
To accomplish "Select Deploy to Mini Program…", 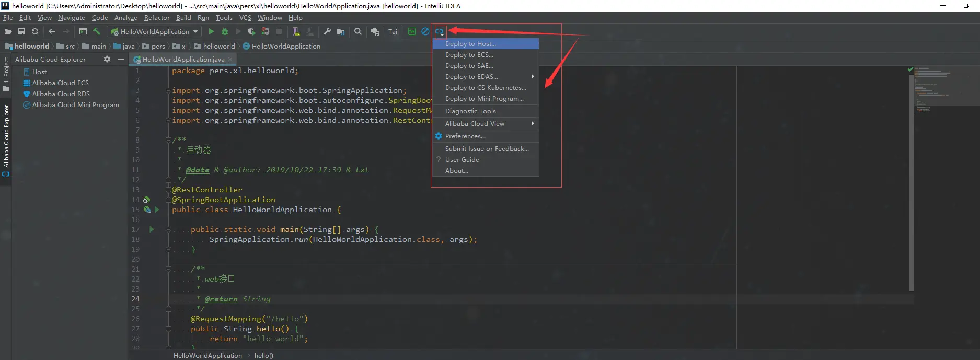I will pyautogui.click(x=486, y=99).
